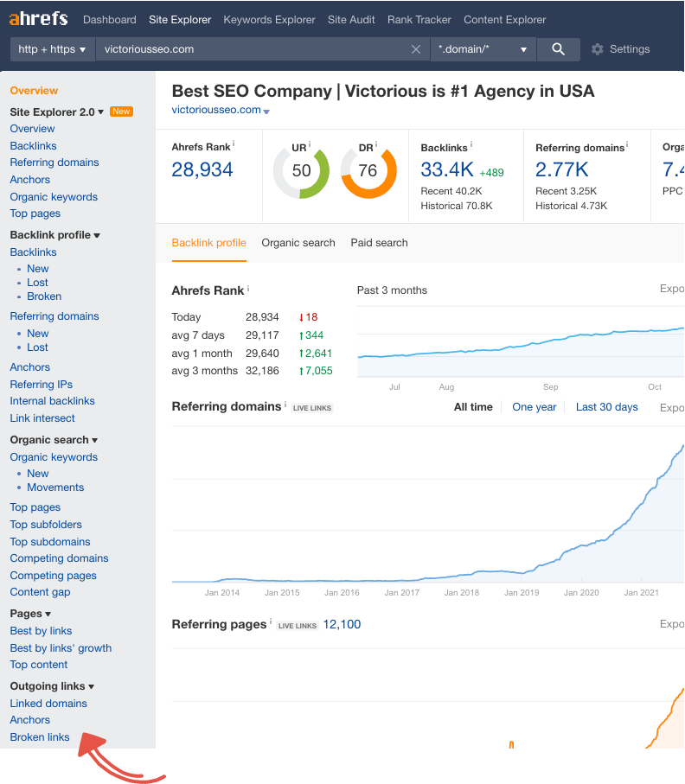Open Keywords Explorer in top navigation
The height and width of the screenshot is (784, 685).
tap(269, 19)
